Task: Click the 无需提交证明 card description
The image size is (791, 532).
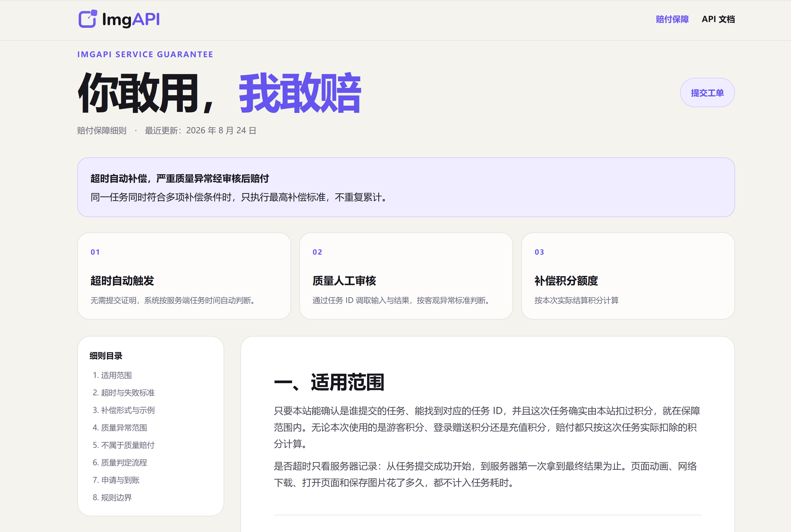Action: (173, 300)
